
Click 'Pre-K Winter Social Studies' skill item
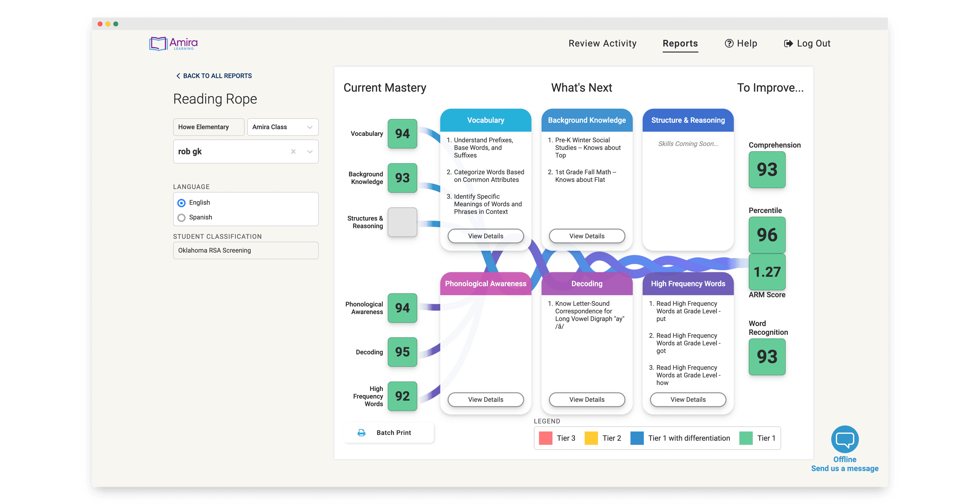click(587, 147)
